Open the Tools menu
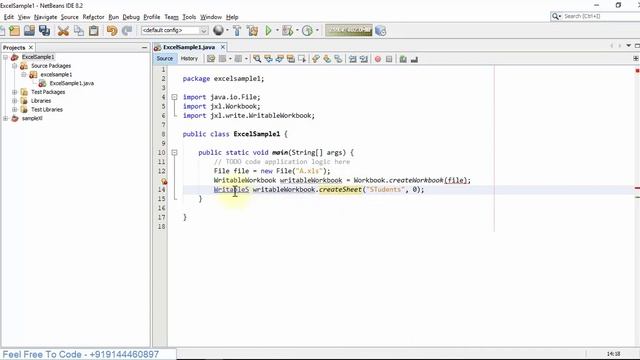Screen dimensions: 640x360 click(x=189, y=17)
